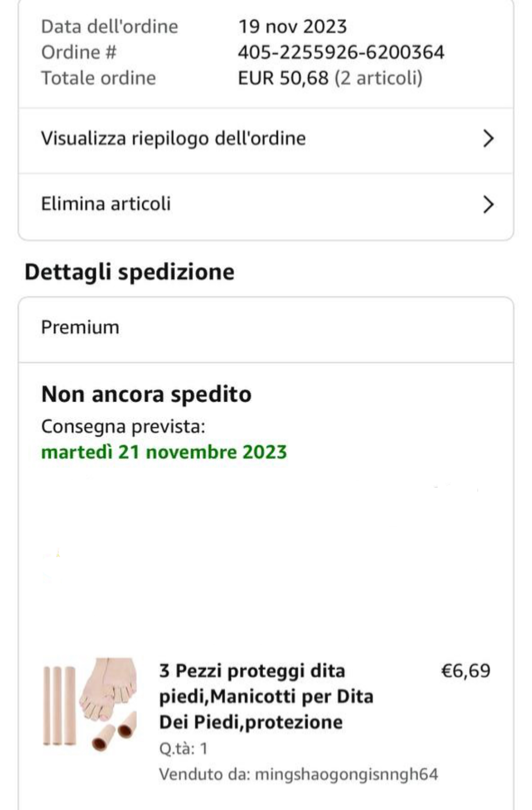Image resolution: width=532 pixels, height=810 pixels.
Task: Click the Ordine # label
Action: [x=79, y=52]
